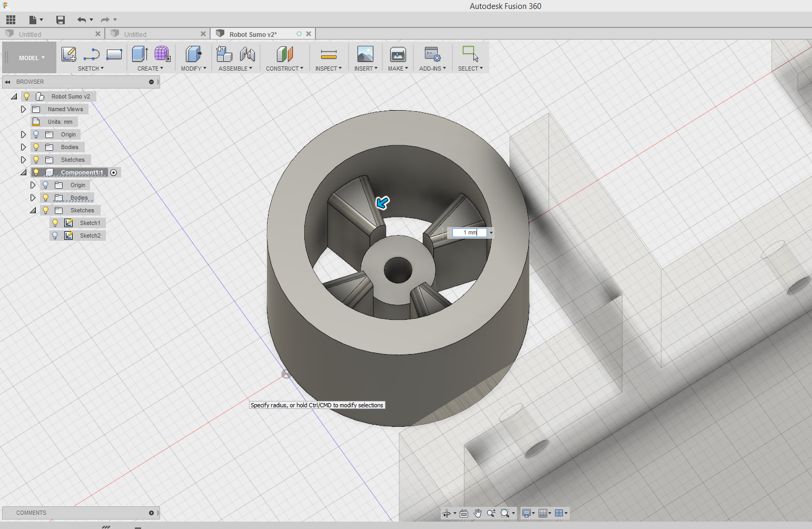Select the Create Form tool
812x529 pixels.
coord(162,53)
